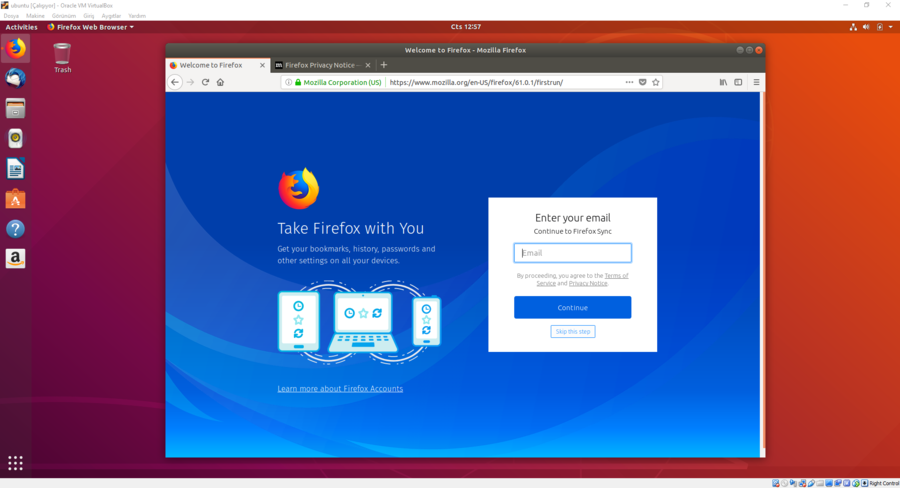Open a new tab with plus button
The image size is (900, 488).
(x=384, y=65)
